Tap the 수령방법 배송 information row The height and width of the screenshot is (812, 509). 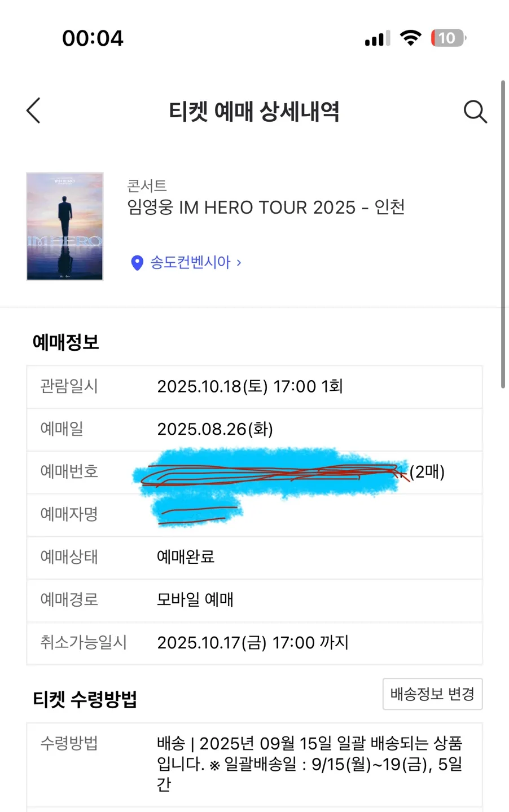[x=254, y=765]
